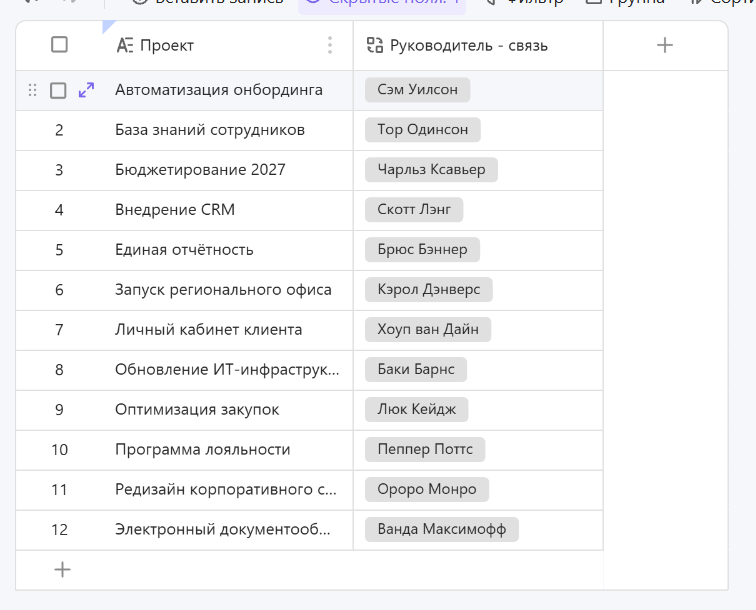The image size is (756, 610).
Task: Tick the checkbox for the Автоматизация онбординга row
Action: pos(58,90)
